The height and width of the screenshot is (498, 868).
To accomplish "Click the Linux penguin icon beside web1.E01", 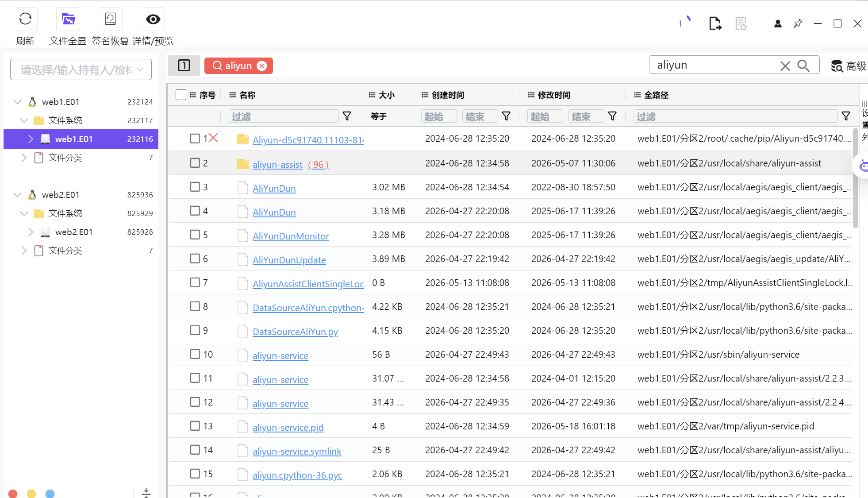I will click(32, 102).
